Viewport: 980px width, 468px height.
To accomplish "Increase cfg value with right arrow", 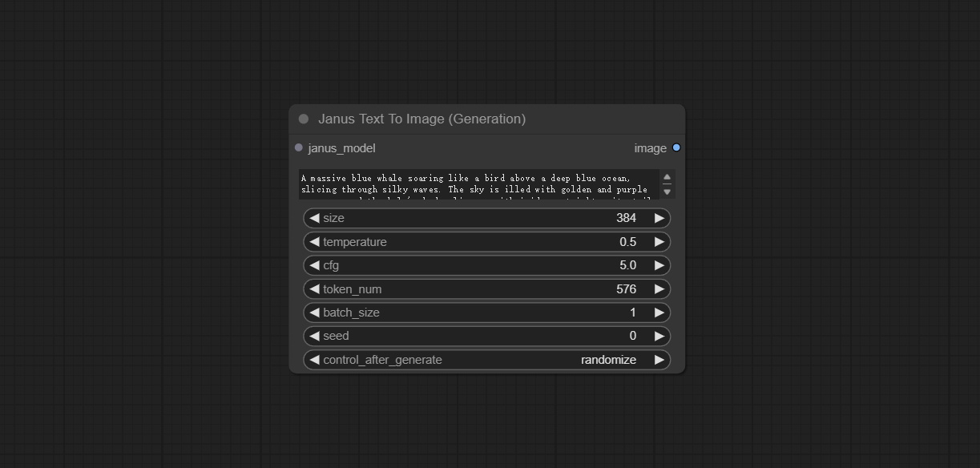I will coord(659,265).
